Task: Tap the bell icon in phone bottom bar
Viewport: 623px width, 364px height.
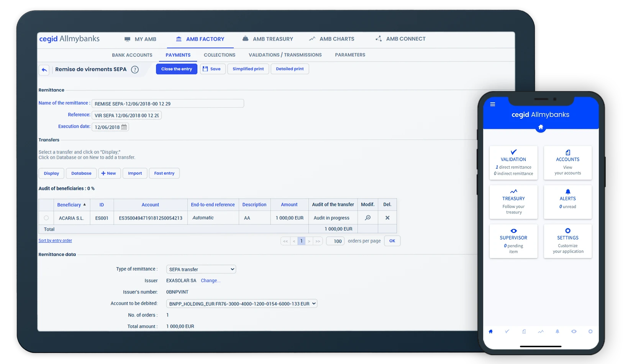Action: click(557, 331)
